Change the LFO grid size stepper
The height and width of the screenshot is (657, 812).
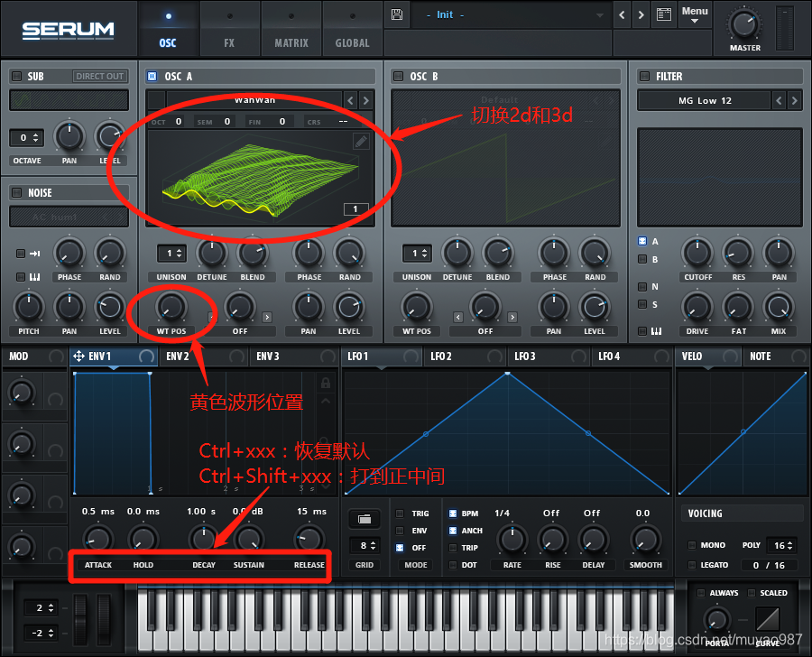pos(364,546)
